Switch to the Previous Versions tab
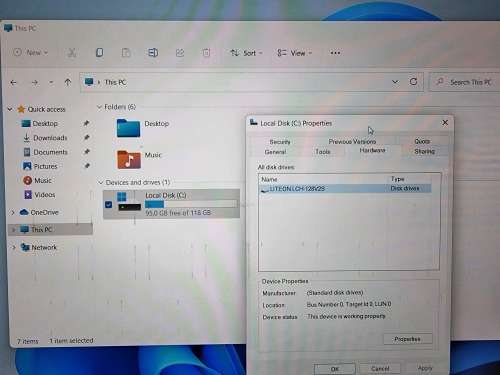The width and height of the screenshot is (500, 375). coord(352,141)
